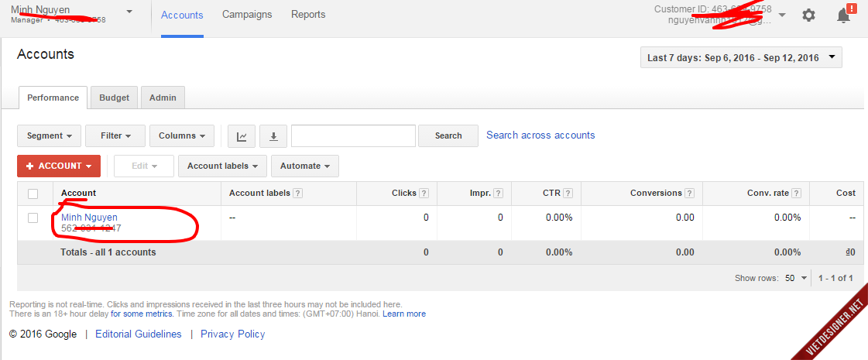Focus the account search input field
The width and height of the screenshot is (868, 360).
tap(353, 135)
